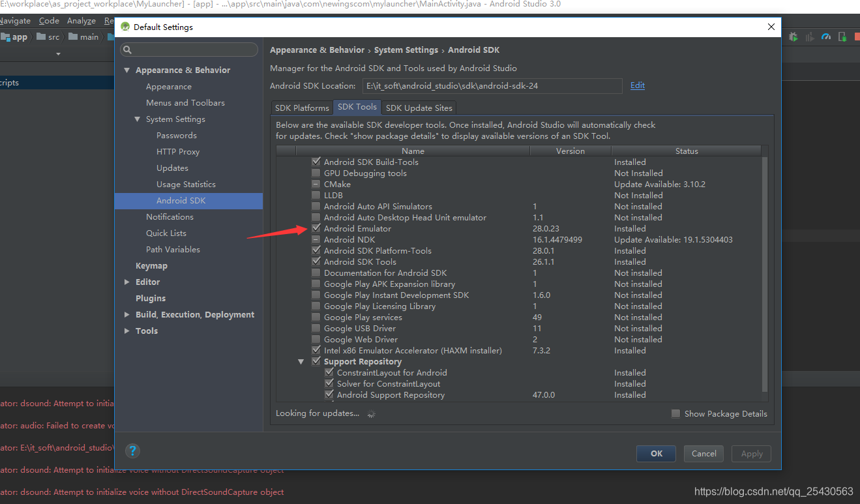Collapse Appearance & Behavior tree node

126,70
